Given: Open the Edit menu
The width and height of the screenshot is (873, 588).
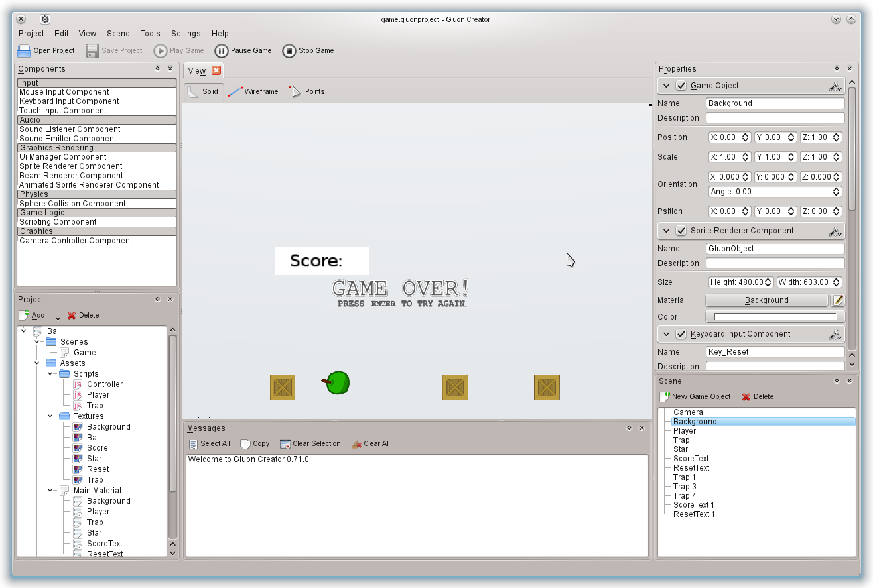Looking at the screenshot, I should coord(62,34).
